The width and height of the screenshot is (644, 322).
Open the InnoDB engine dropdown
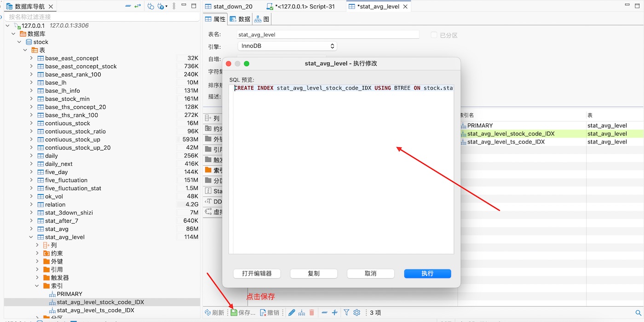point(287,46)
